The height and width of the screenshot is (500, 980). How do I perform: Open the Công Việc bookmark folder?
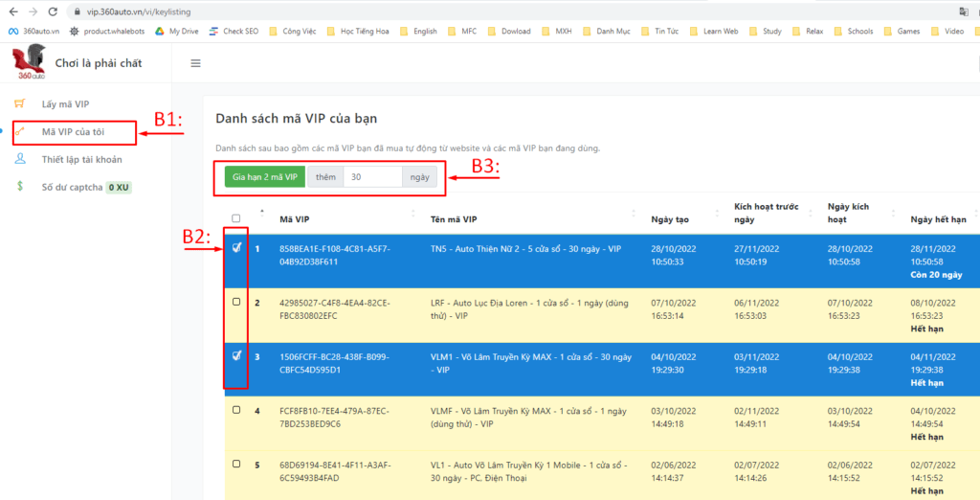pos(293,31)
